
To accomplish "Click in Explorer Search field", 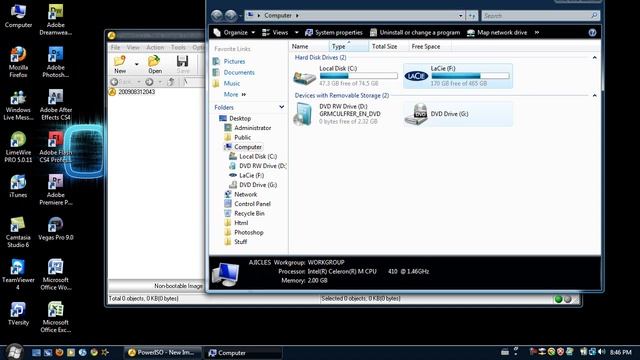I will pos(540,16).
